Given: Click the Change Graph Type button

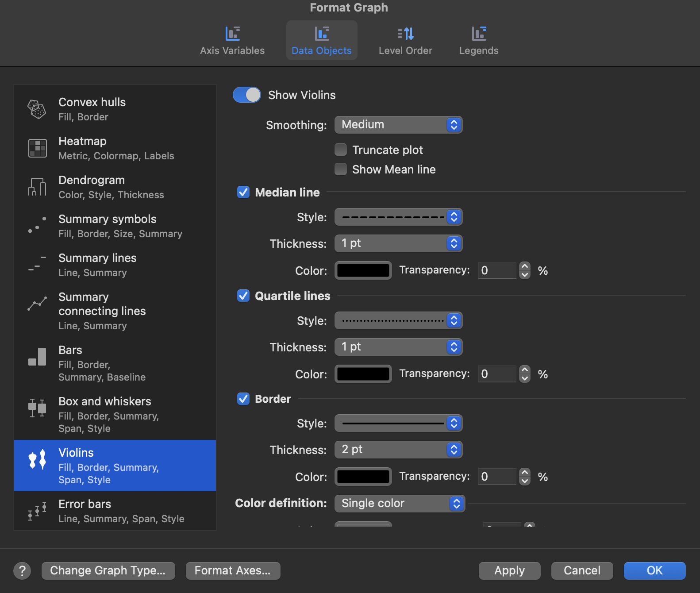Looking at the screenshot, I should pyautogui.click(x=108, y=571).
